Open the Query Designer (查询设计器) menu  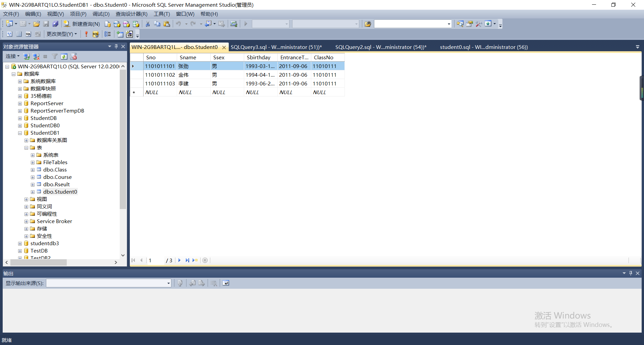(x=131, y=14)
